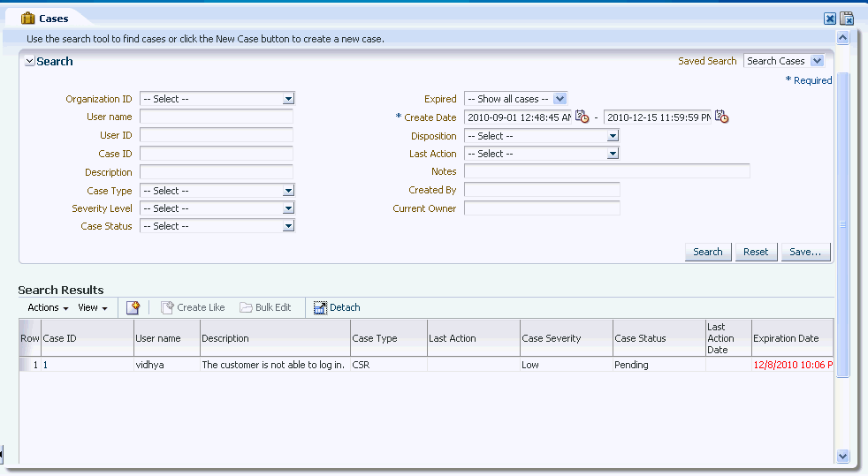
Task: Open the Actions menu
Action: point(48,307)
